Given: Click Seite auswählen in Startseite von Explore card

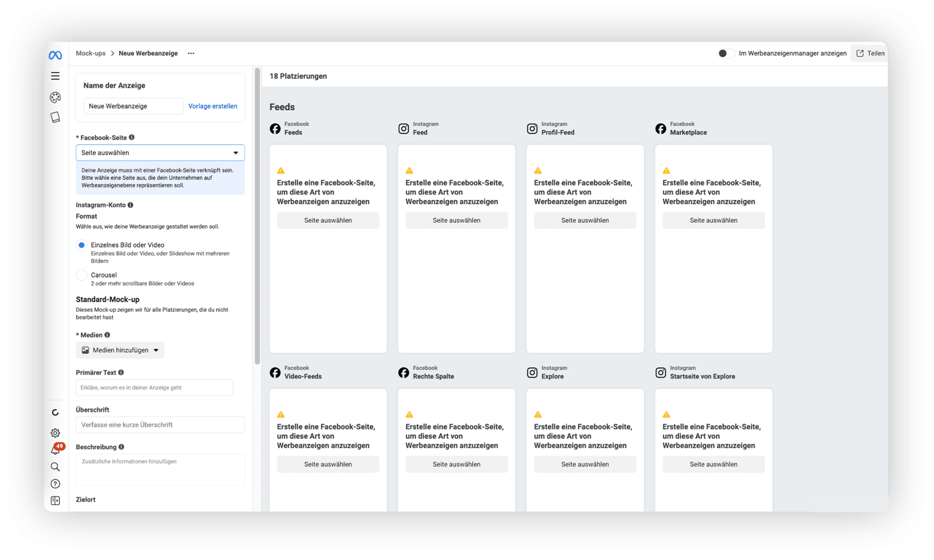Looking at the screenshot, I should 713,464.
